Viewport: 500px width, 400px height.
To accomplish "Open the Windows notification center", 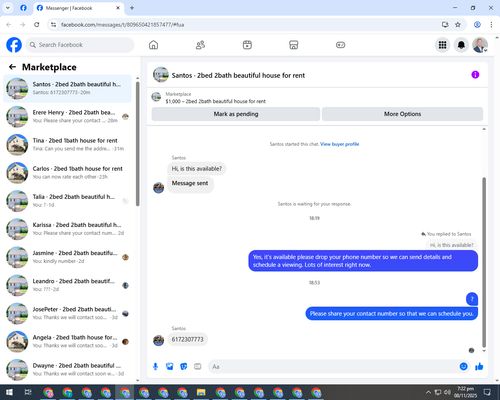I will pos(487,392).
